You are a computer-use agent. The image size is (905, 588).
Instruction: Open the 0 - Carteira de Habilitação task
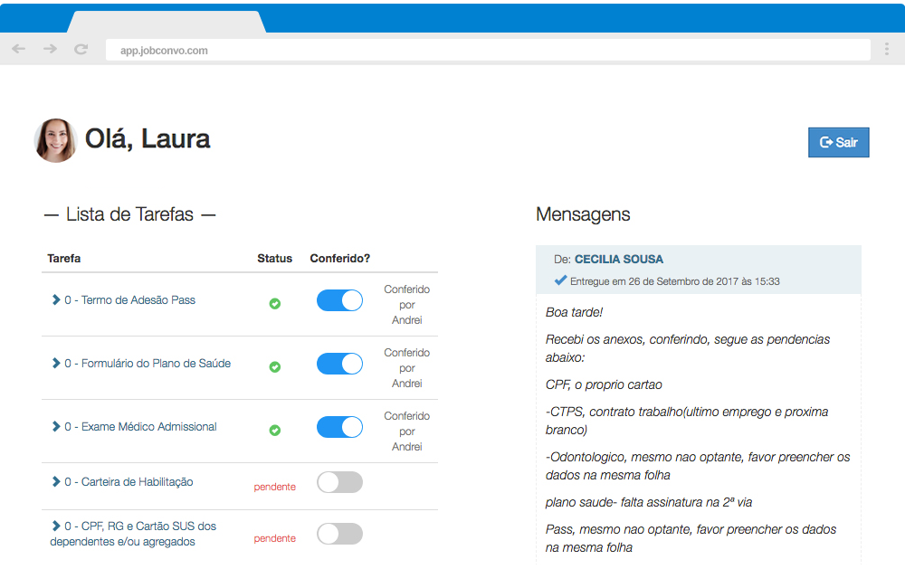(129, 482)
